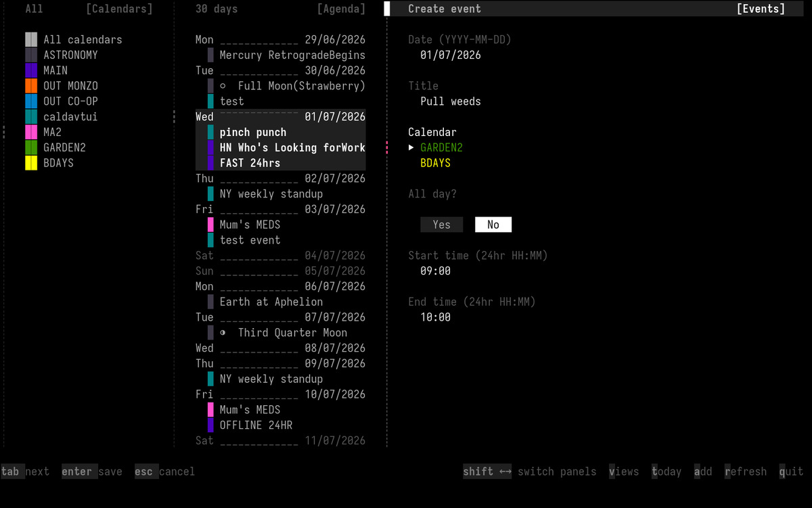Image resolution: width=812 pixels, height=508 pixels.
Task: Click the All filter label
Action: click(34, 9)
